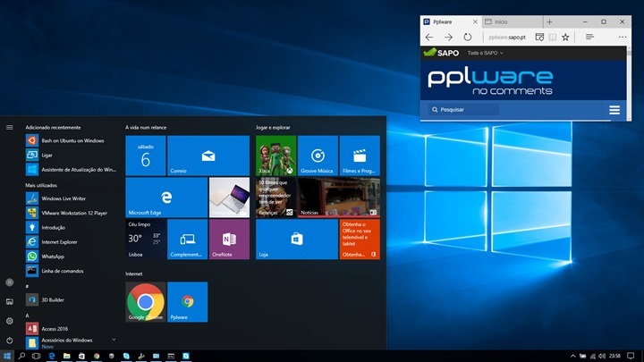
Task: Open a new tab in Edge
Action: coord(549,21)
